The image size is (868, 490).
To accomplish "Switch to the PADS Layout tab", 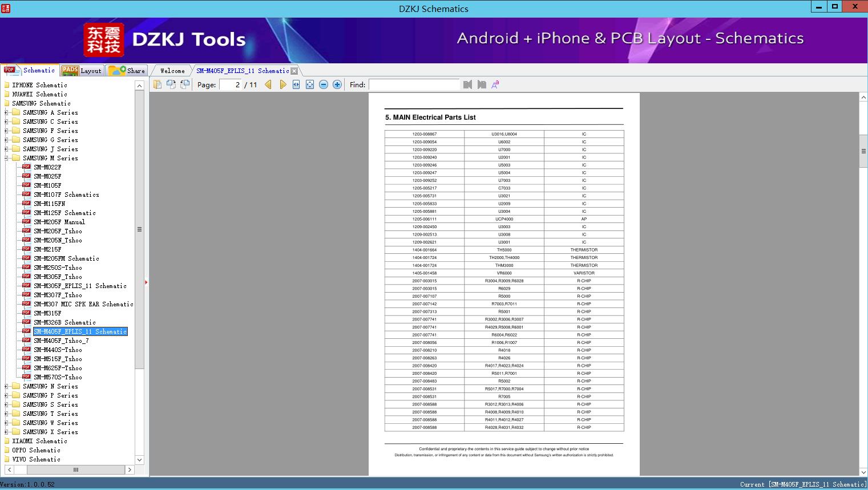I will 82,71.
